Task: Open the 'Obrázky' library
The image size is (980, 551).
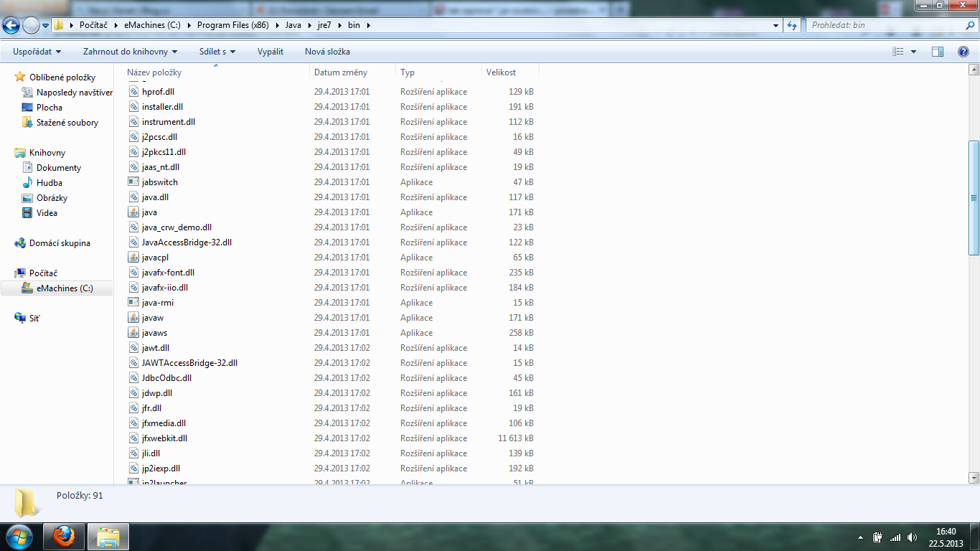Action: click(x=52, y=198)
